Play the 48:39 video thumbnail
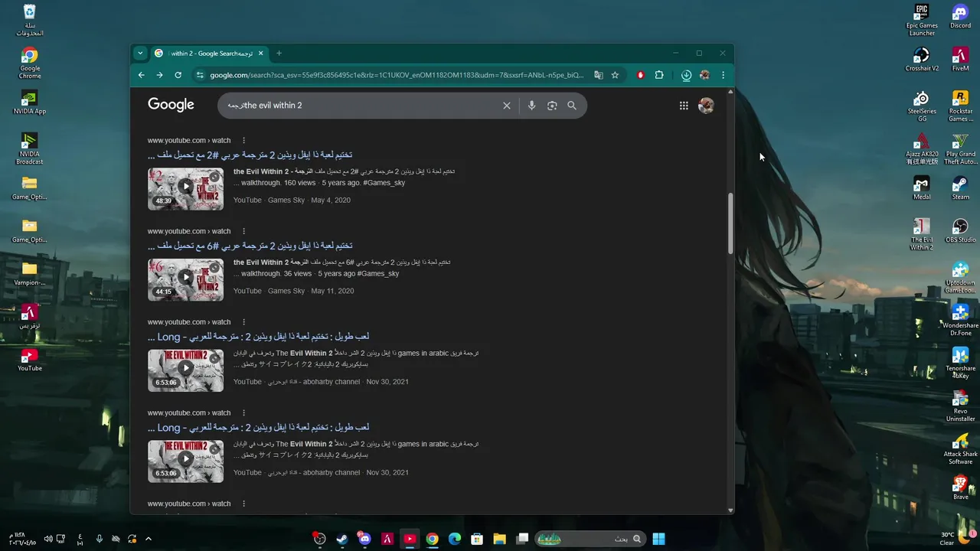980x551 pixels. (185, 189)
